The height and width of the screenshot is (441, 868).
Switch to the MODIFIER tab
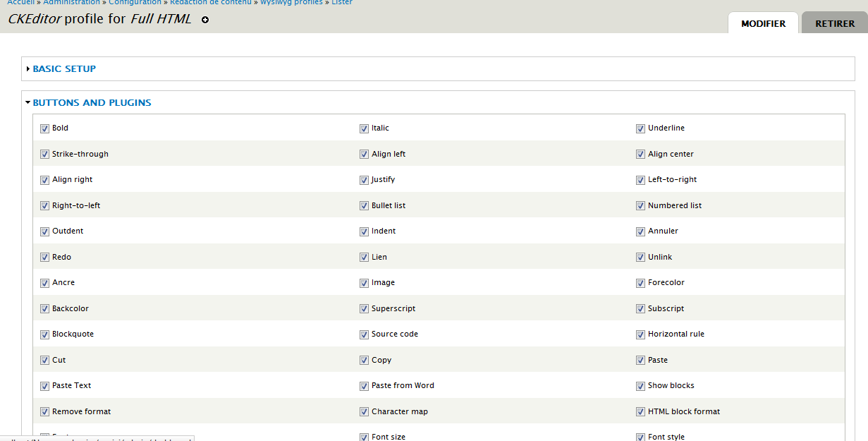click(x=763, y=23)
